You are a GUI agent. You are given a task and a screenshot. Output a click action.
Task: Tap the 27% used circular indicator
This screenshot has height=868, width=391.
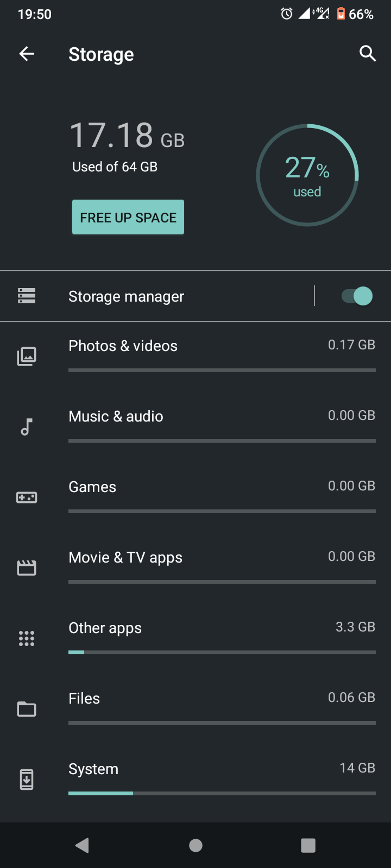307,175
